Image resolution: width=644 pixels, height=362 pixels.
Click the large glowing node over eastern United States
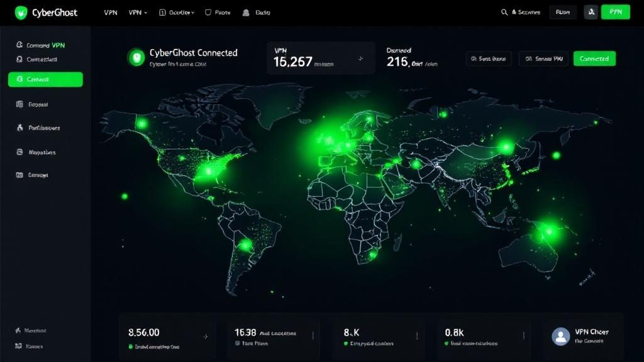pyautogui.click(x=209, y=170)
